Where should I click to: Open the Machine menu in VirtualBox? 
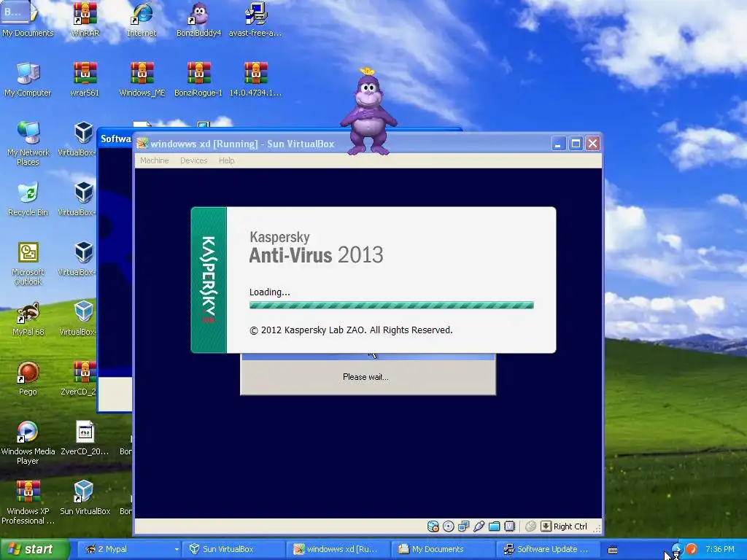(155, 160)
